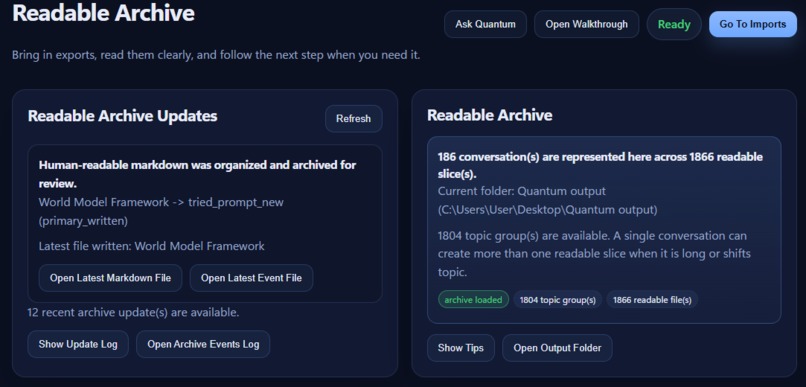The width and height of the screenshot is (806, 387).
Task: Click the 'Bring in exports' subtitle text
Action: [216, 54]
